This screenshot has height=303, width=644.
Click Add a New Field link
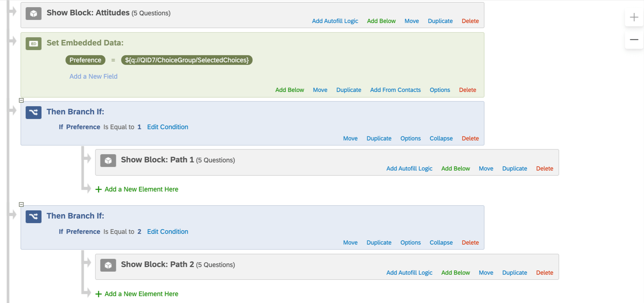coord(93,77)
